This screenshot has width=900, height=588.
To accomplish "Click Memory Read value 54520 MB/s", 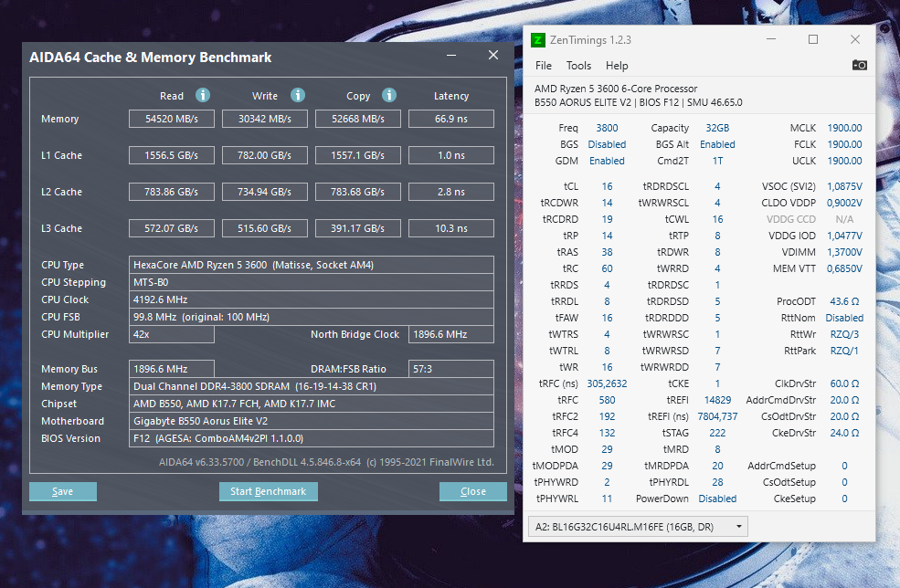I will click(x=172, y=119).
